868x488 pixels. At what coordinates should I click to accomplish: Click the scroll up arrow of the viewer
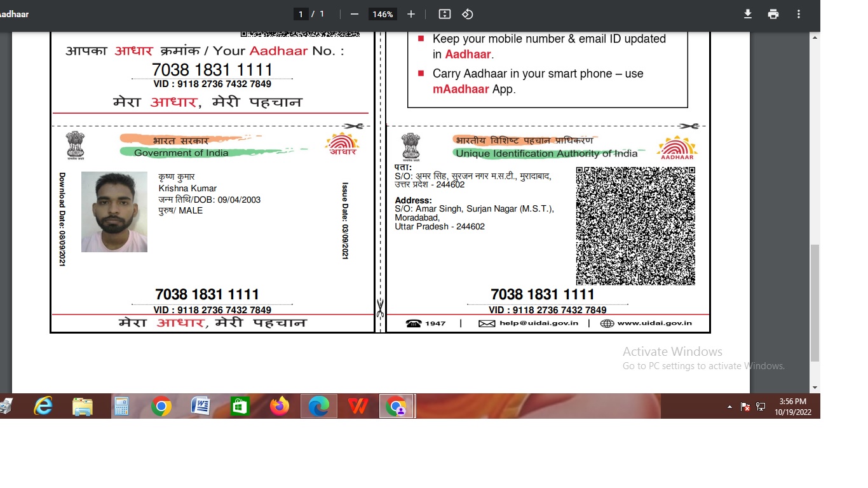[815, 38]
